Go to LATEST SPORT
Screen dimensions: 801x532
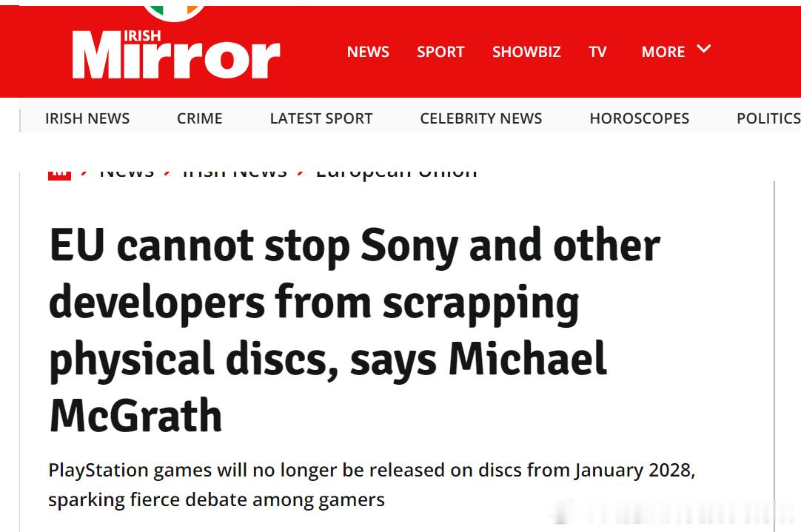click(321, 118)
